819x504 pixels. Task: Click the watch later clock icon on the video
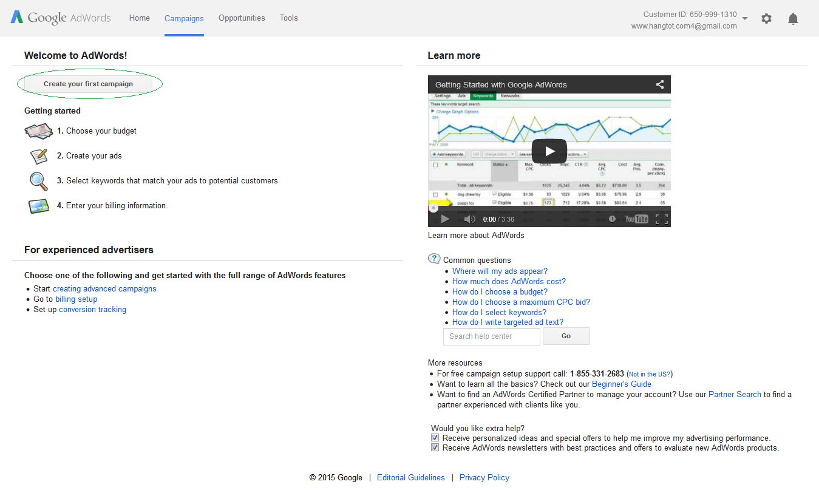point(612,219)
